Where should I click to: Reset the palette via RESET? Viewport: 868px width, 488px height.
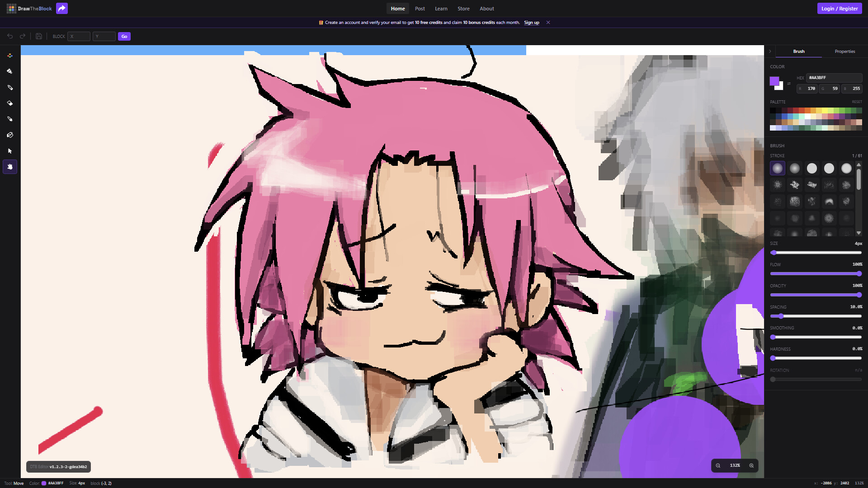click(x=857, y=102)
